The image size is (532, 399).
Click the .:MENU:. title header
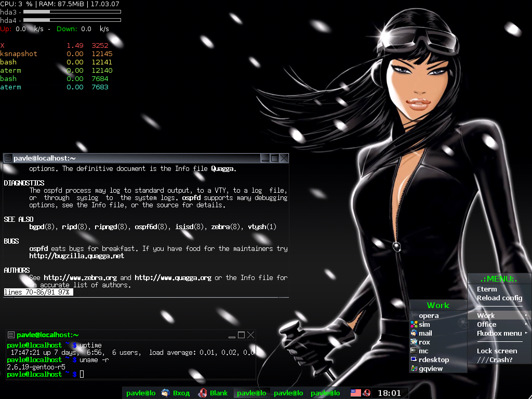(499, 279)
